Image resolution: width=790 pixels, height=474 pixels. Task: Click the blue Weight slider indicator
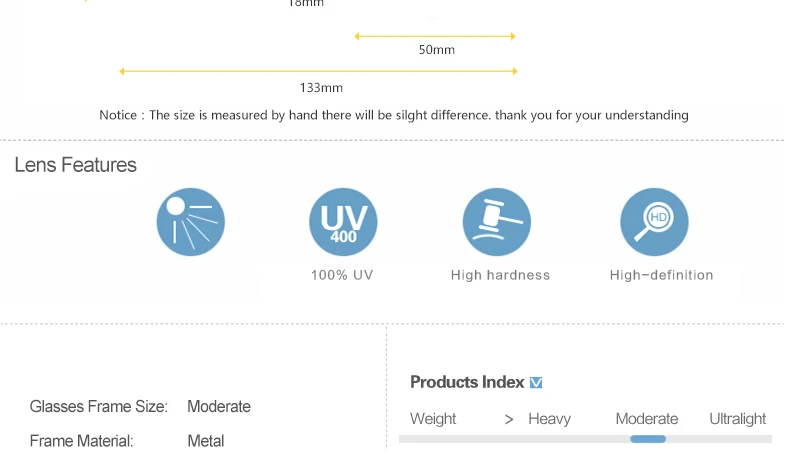[648, 439]
